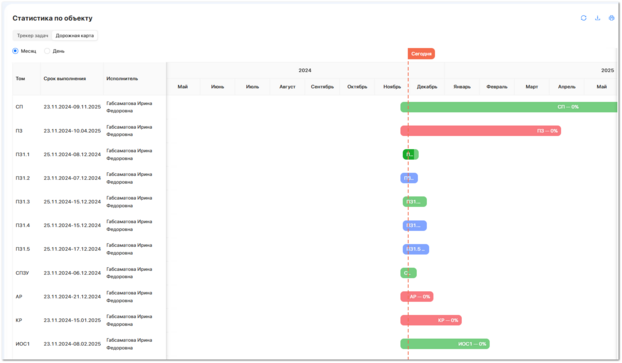This screenshot has width=622, height=363.
Task: Click the Том column header
Action: (20, 79)
